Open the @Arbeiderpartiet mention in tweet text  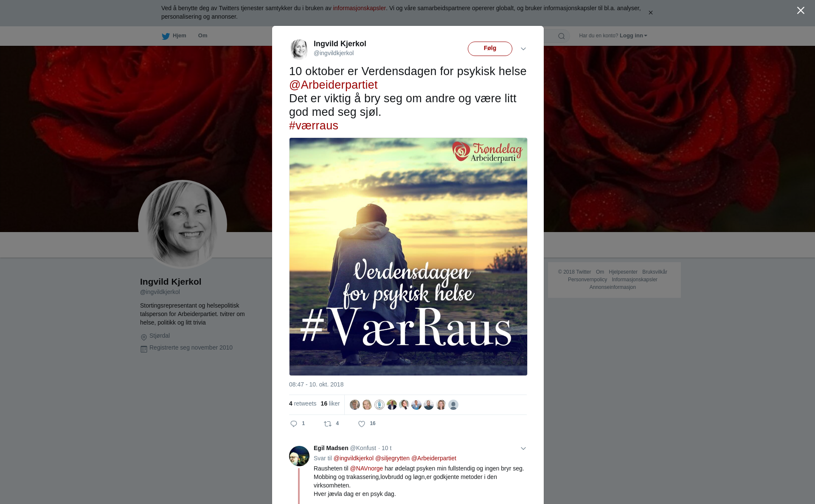[x=333, y=85]
